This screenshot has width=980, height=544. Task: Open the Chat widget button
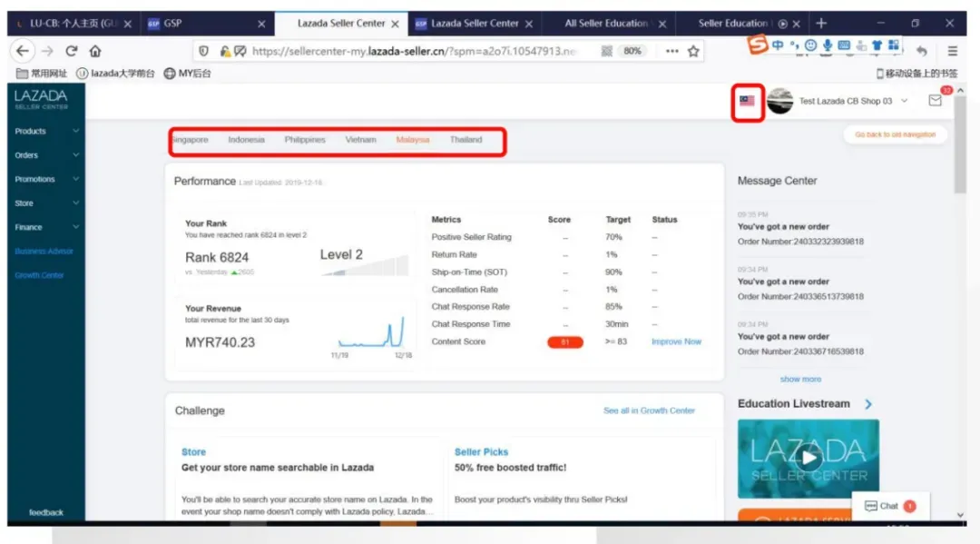[x=890, y=506]
